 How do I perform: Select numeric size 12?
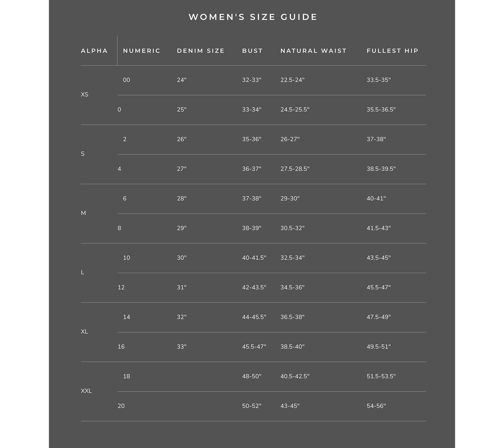pyautogui.click(x=121, y=287)
